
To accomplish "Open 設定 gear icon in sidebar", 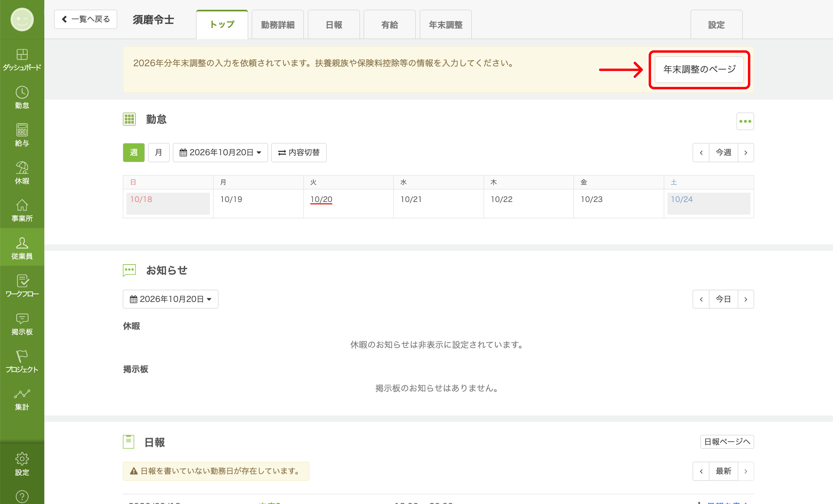I will (x=22, y=464).
